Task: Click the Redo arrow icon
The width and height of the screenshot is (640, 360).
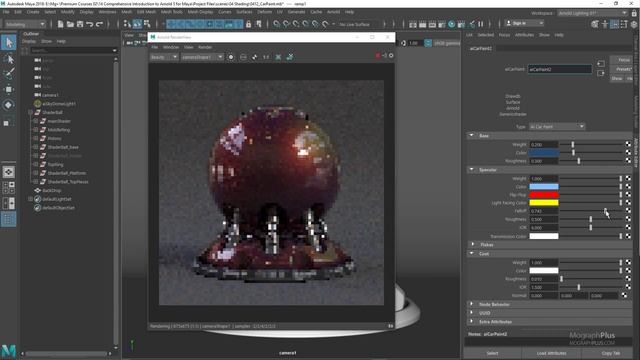Action: click(100, 24)
